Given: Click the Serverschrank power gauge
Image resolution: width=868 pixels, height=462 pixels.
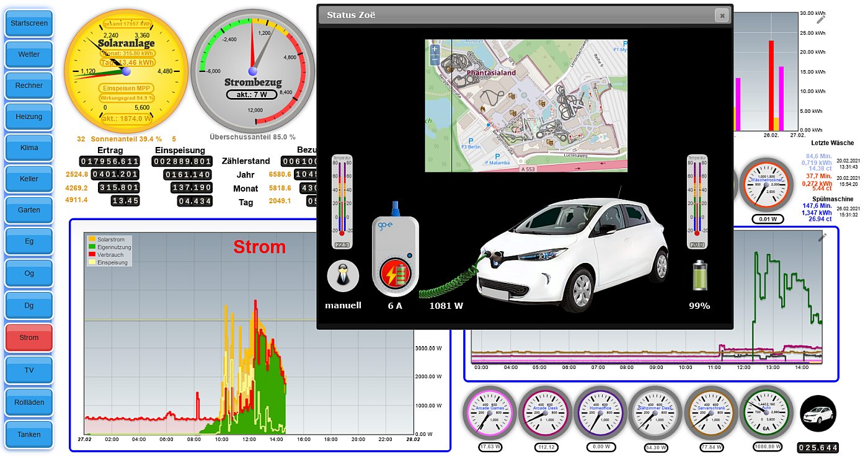Looking at the screenshot, I should (x=711, y=413).
